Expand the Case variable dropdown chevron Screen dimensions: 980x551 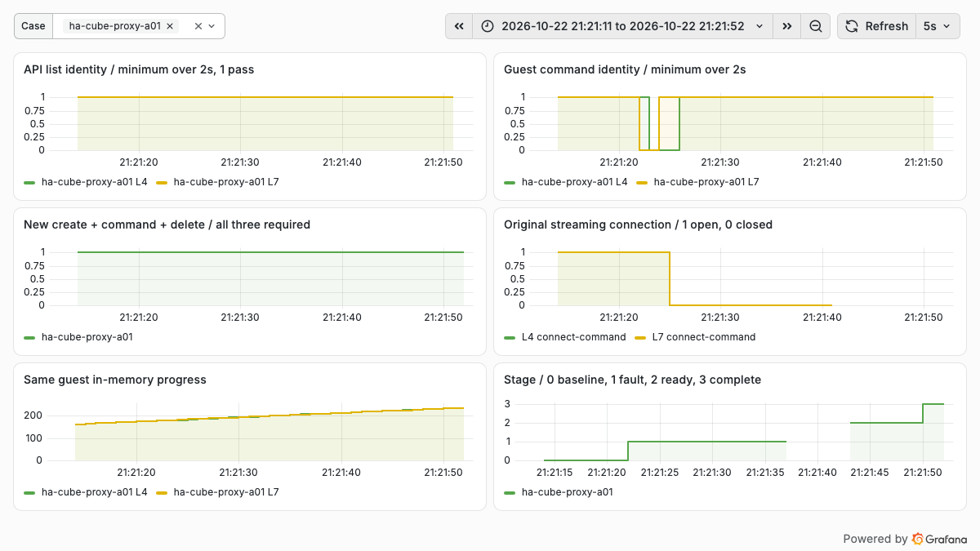pos(212,26)
